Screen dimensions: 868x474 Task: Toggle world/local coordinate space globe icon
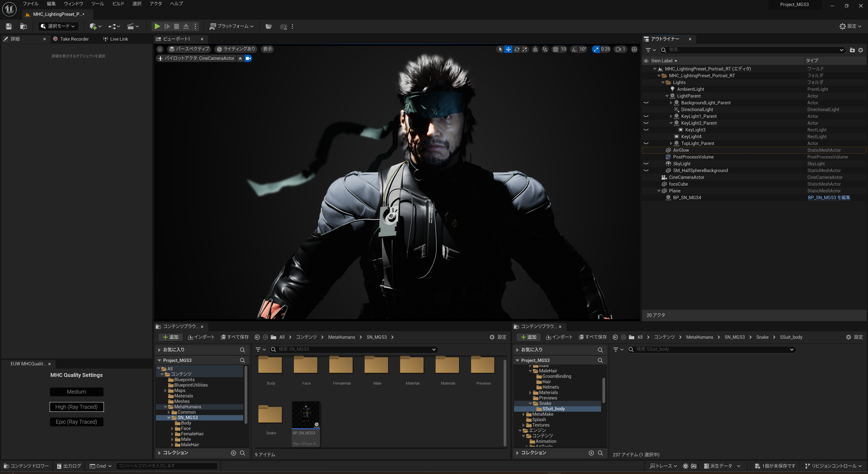[x=535, y=49]
